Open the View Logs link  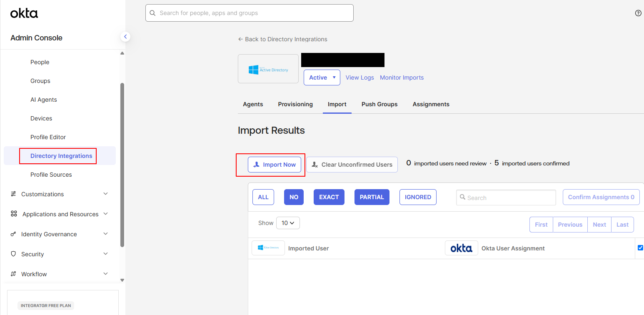click(x=360, y=77)
